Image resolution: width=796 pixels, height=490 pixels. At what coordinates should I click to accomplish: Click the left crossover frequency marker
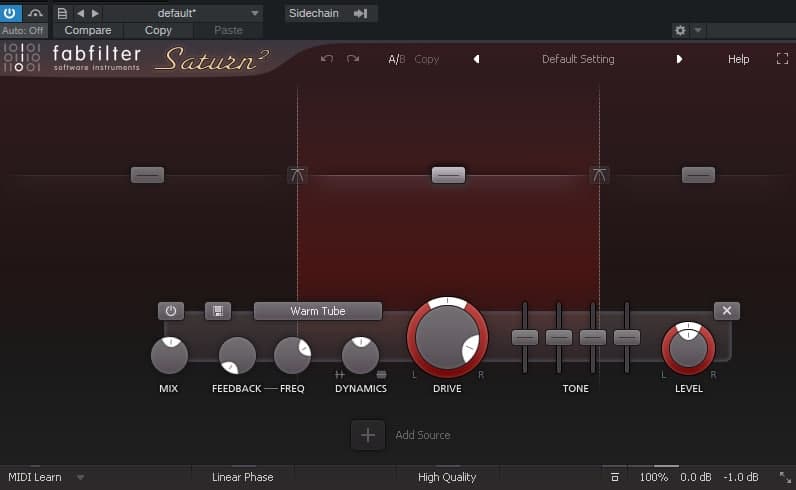pos(297,175)
